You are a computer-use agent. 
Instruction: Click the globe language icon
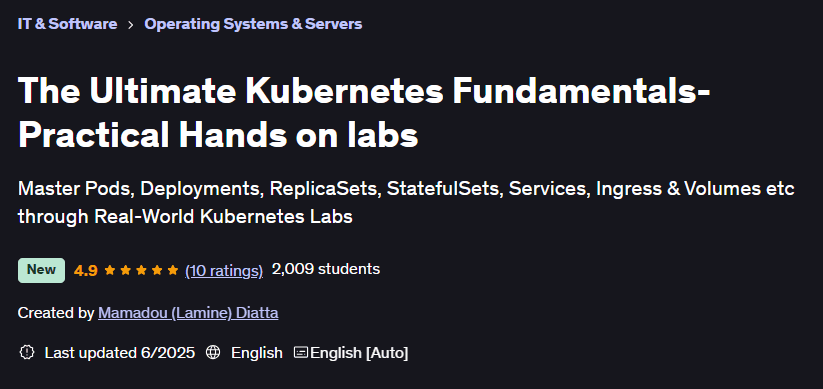tap(213, 352)
